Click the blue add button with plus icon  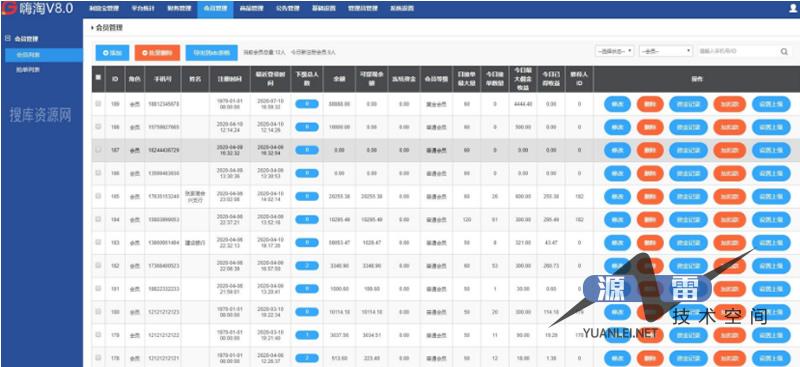(x=112, y=53)
